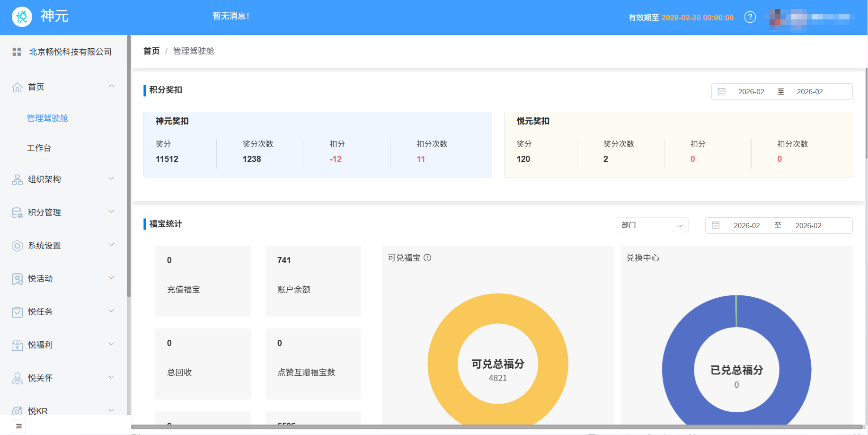Collapse the 首页 sidebar section
The height and width of the screenshot is (435, 868).
tap(112, 86)
